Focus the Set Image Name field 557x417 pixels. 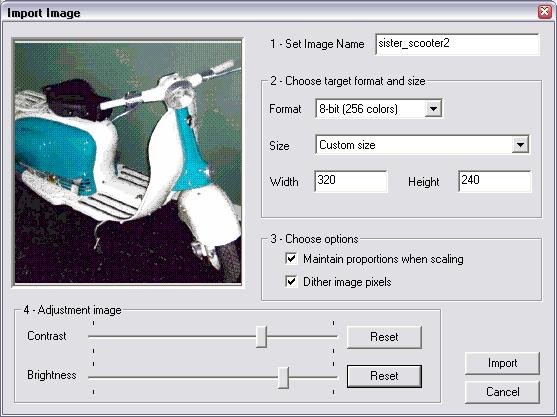tap(458, 44)
